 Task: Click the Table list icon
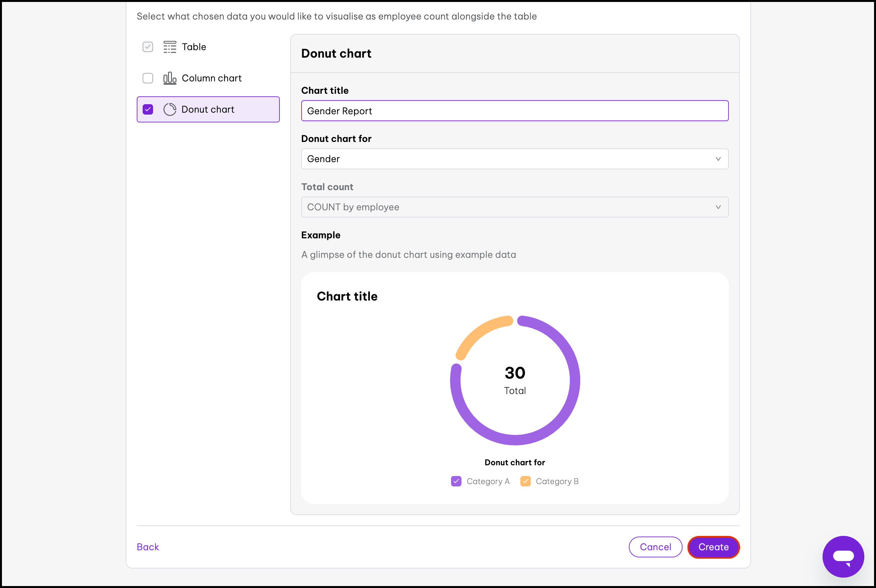(169, 47)
